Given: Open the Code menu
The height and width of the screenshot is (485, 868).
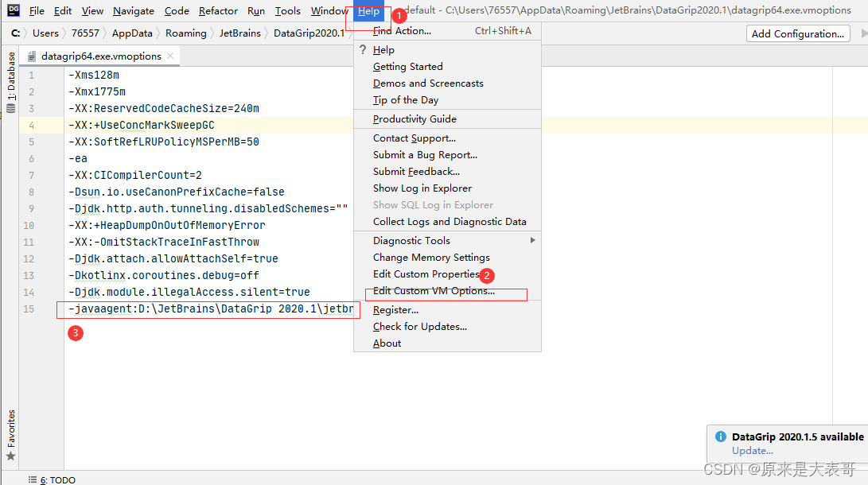Looking at the screenshot, I should pos(177,11).
